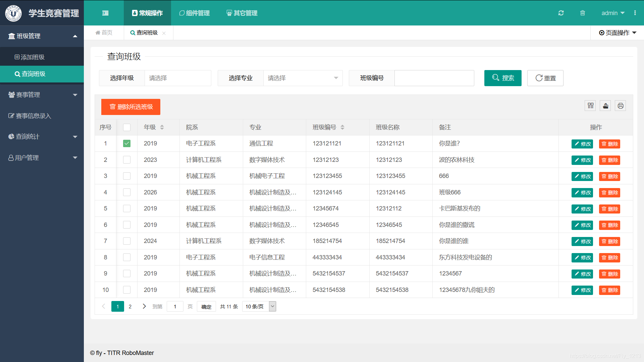Sort ascending by 年级 column arrow
The image size is (644, 362).
[162, 125]
